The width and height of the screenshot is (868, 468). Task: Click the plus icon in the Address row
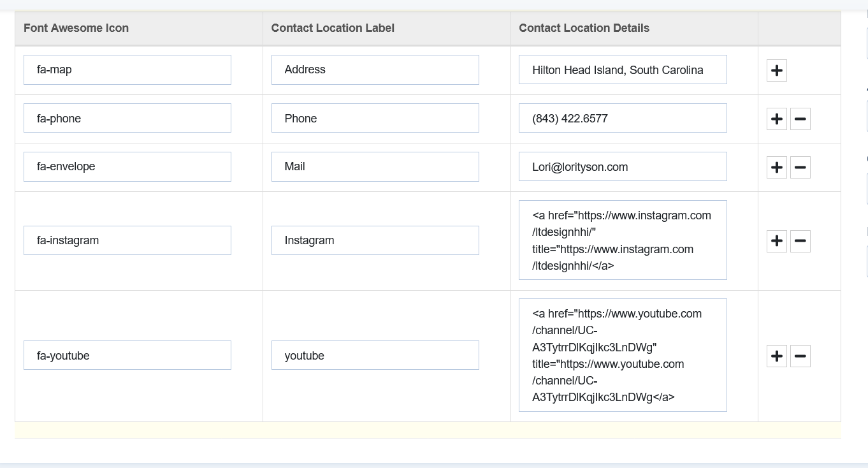coord(776,70)
